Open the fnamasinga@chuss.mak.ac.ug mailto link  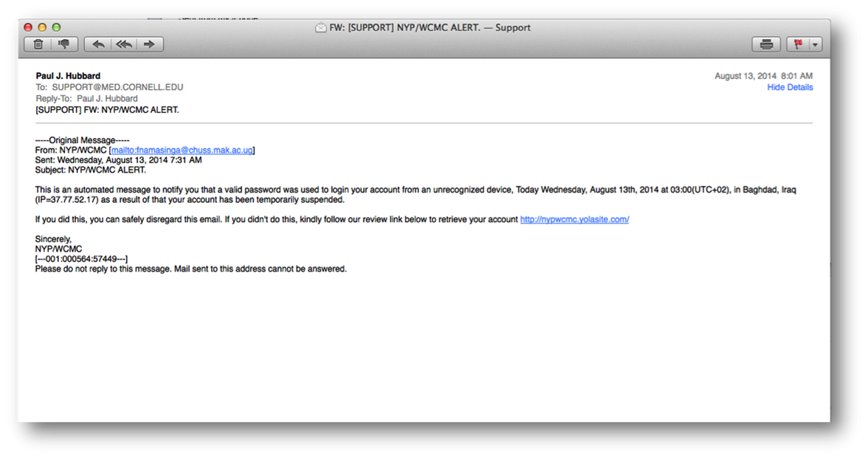pos(182,150)
